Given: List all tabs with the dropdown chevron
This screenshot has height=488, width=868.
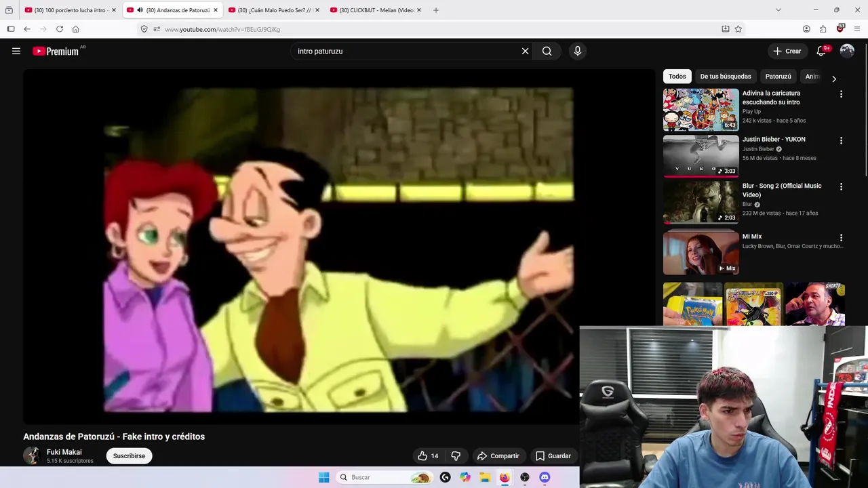Looking at the screenshot, I should click(x=778, y=10).
